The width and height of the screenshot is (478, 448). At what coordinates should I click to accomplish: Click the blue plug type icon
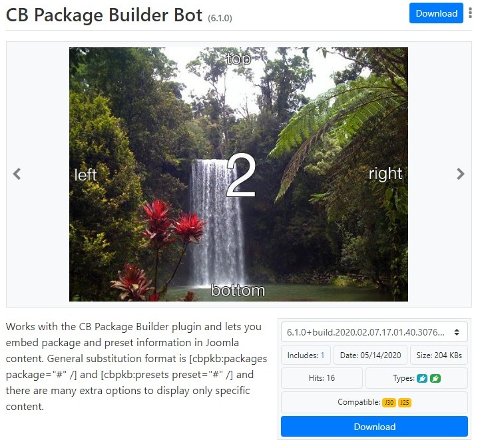tap(422, 379)
